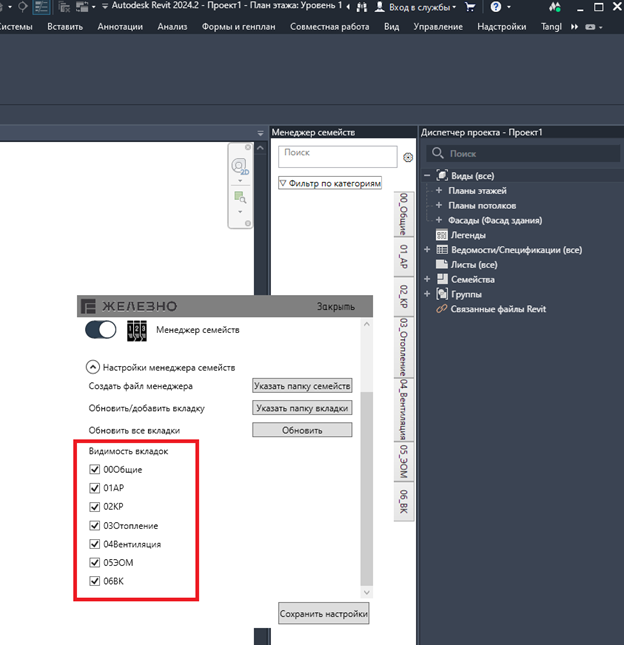
Task: Expand the Фасады (Фасад здания) node
Action: point(439,220)
